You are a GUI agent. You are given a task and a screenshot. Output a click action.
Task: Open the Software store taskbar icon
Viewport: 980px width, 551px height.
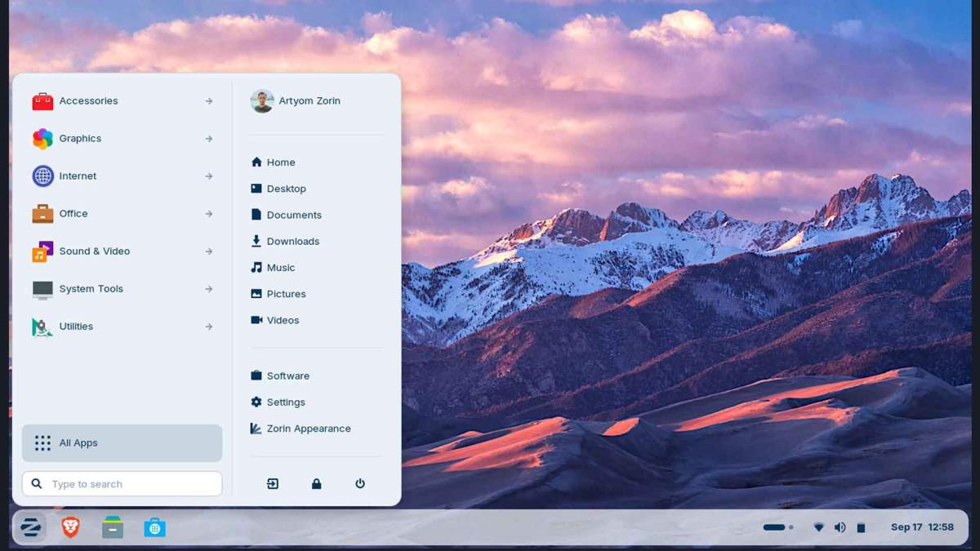coord(154,528)
